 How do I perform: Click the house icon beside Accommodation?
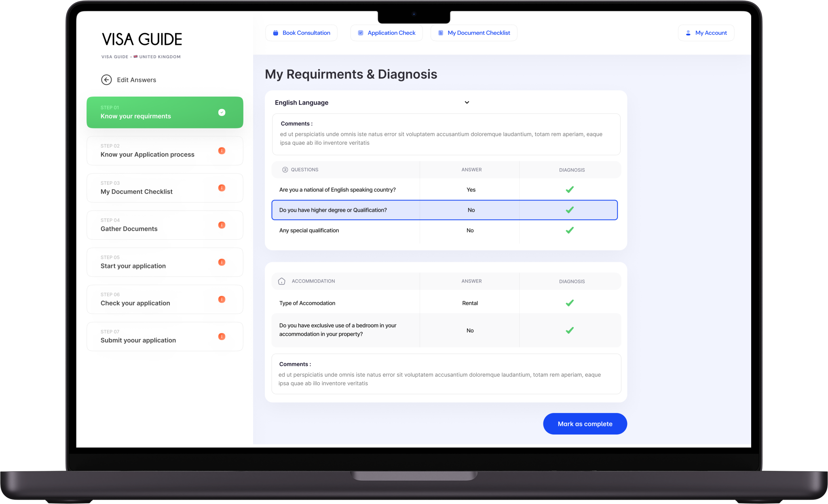(x=282, y=281)
